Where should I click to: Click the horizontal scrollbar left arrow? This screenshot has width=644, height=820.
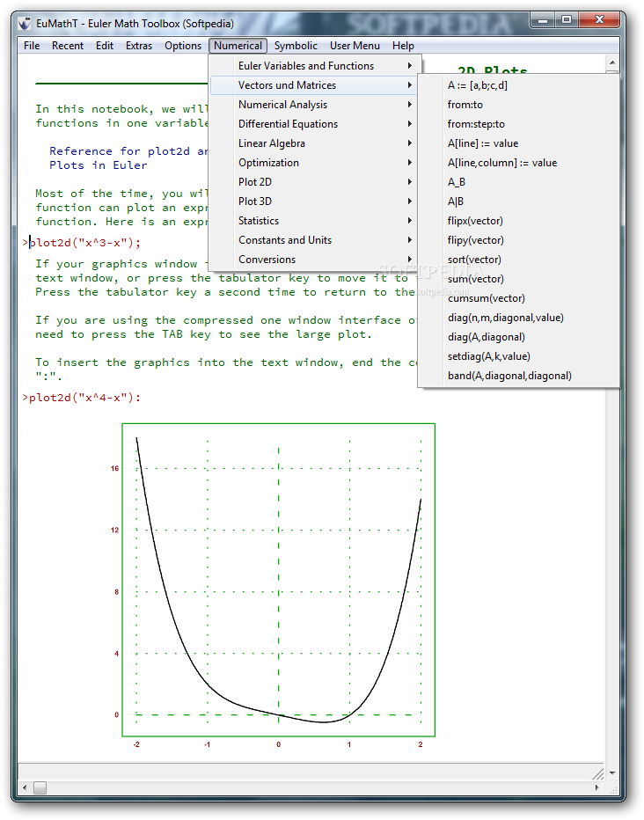tap(25, 787)
